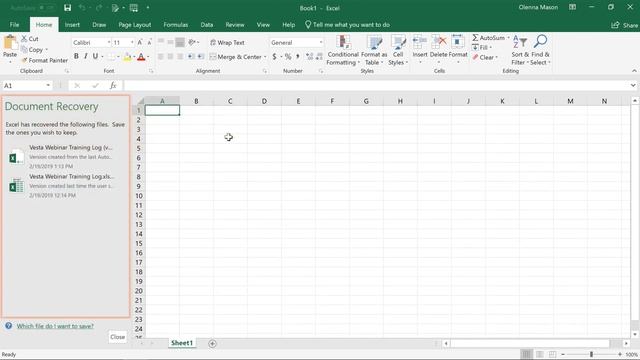Click the Save icon in quick access toolbar
640x360 pixels.
[x=68, y=8]
